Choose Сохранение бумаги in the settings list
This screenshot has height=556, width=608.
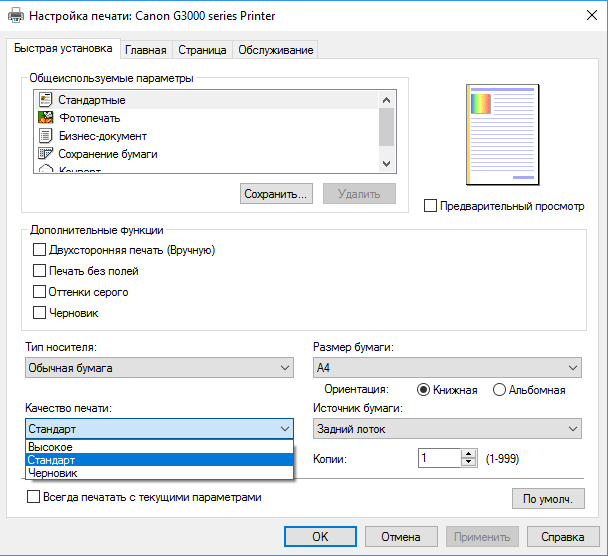pos(206,154)
